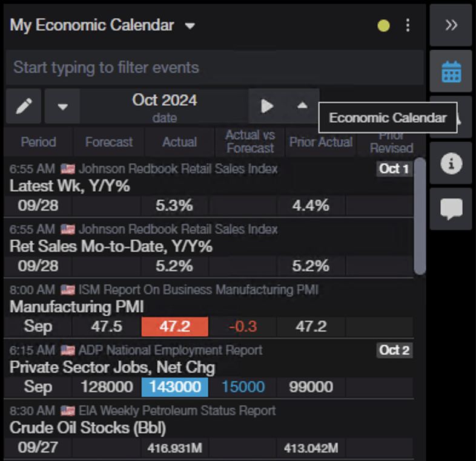
Task: Click the up-arrow expander next to date
Action: click(x=302, y=106)
